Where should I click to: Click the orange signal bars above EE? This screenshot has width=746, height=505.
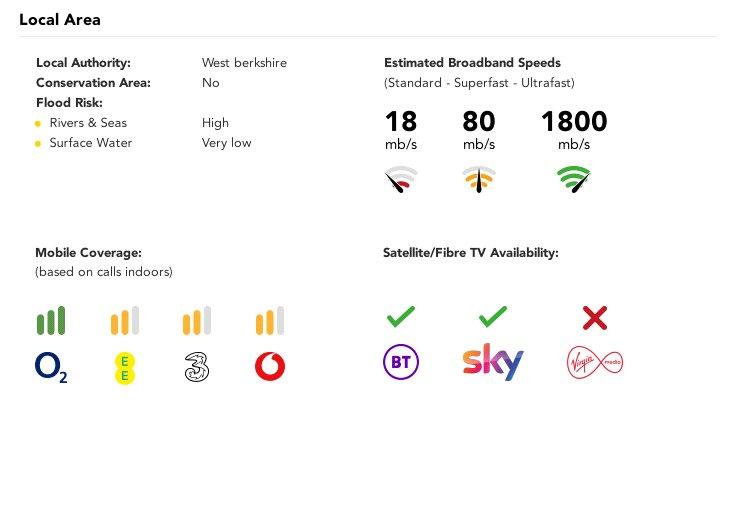pos(125,320)
